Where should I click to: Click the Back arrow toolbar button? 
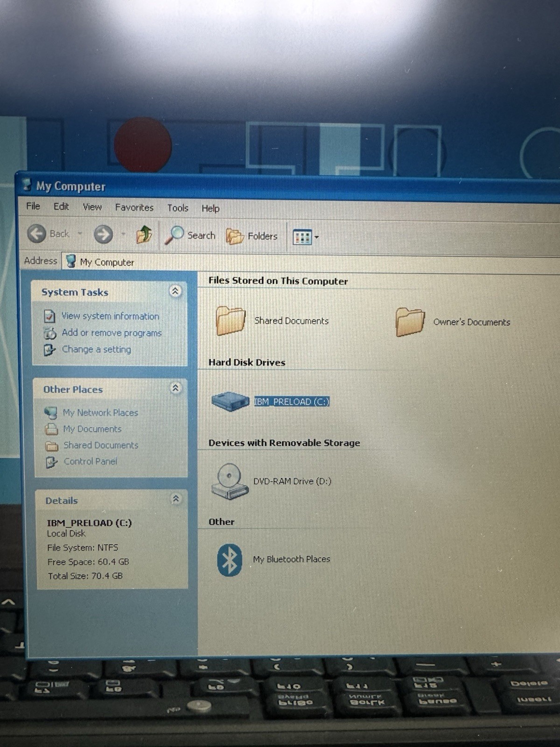[x=36, y=233]
